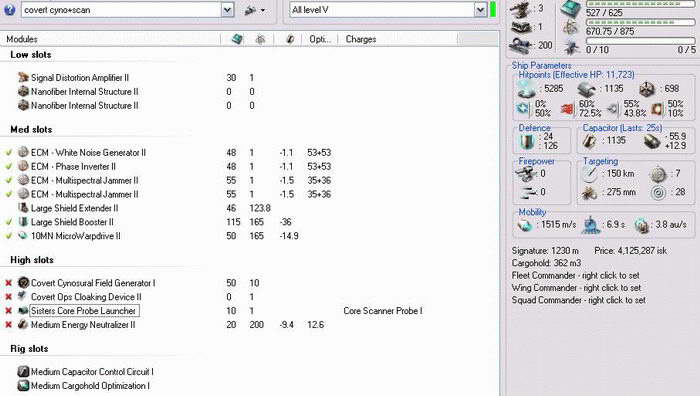Click the blue help question mark icon

pos(9,9)
